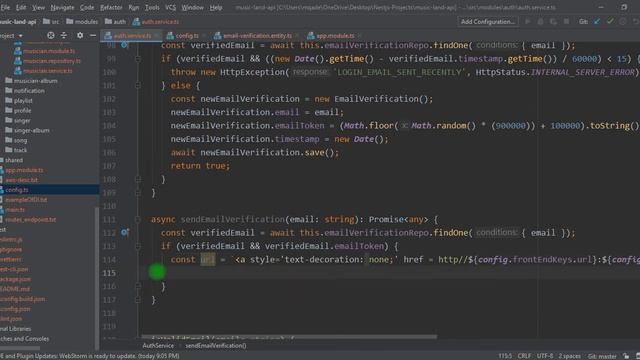
Task: Switch to the config.ts editor tab
Action: click(x=186, y=36)
